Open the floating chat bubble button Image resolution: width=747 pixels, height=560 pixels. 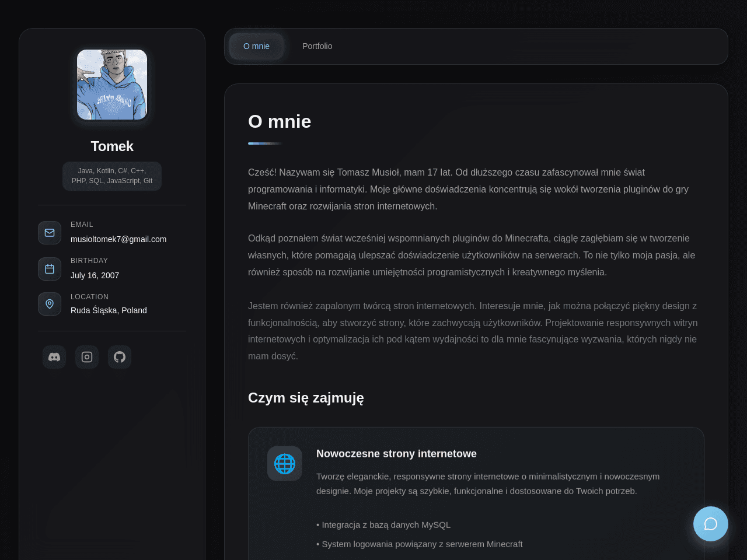pyautogui.click(x=711, y=524)
